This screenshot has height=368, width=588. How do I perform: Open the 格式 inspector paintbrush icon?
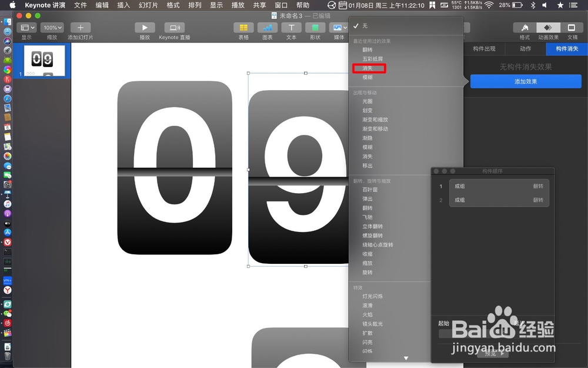(x=524, y=28)
